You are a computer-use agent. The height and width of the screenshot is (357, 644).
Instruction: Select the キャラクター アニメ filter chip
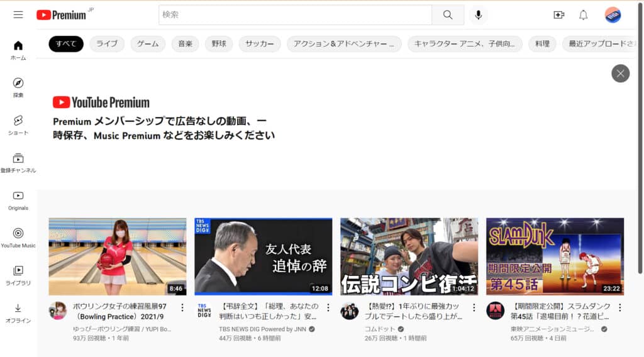465,43
